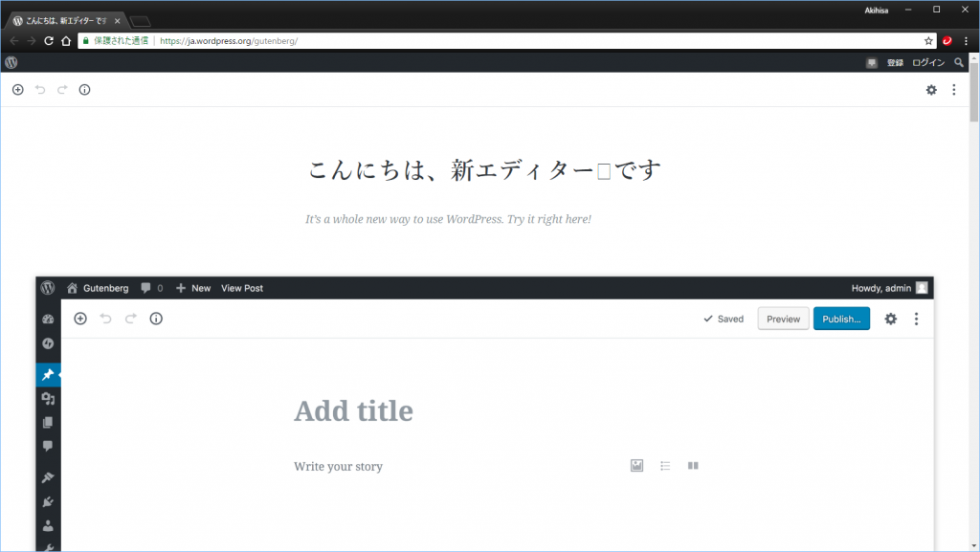Click the Undo arrow in the demo editor

105,319
